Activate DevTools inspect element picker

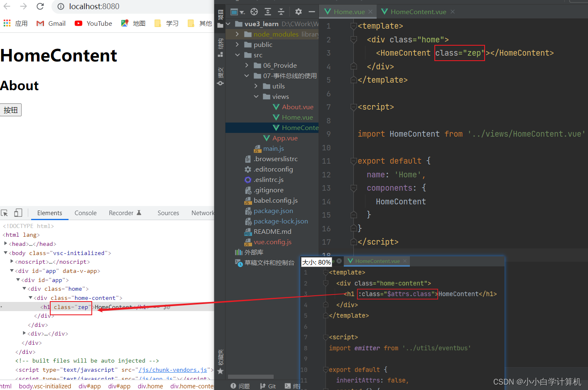(x=5, y=213)
